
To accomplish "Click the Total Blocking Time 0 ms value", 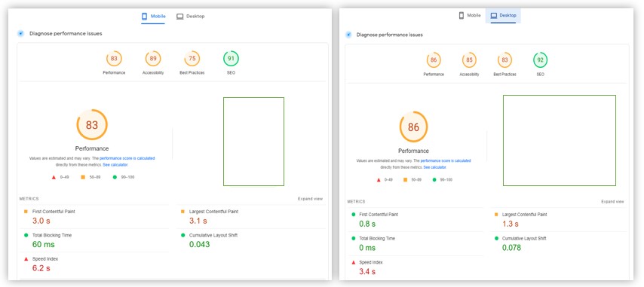I will [367, 248].
